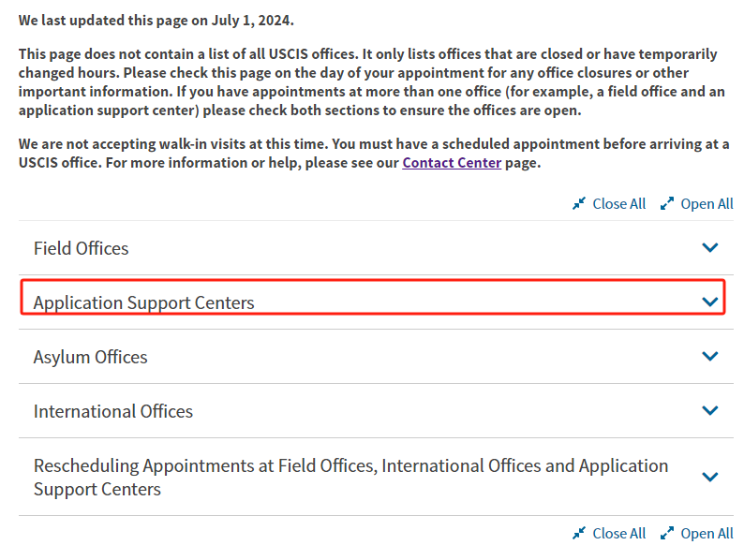Image resolution: width=744 pixels, height=560 pixels.
Task: Click the bottom Close All text link
Action: coord(619,534)
